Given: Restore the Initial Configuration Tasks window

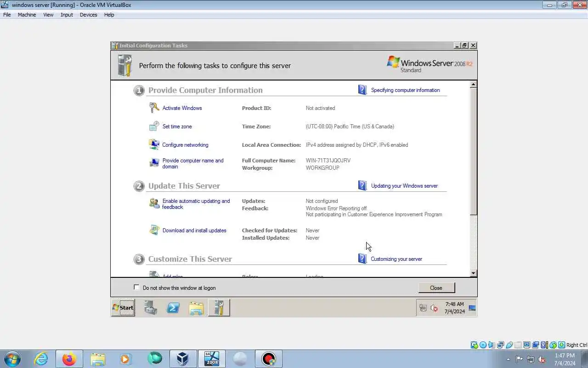Looking at the screenshot, I should [465, 46].
